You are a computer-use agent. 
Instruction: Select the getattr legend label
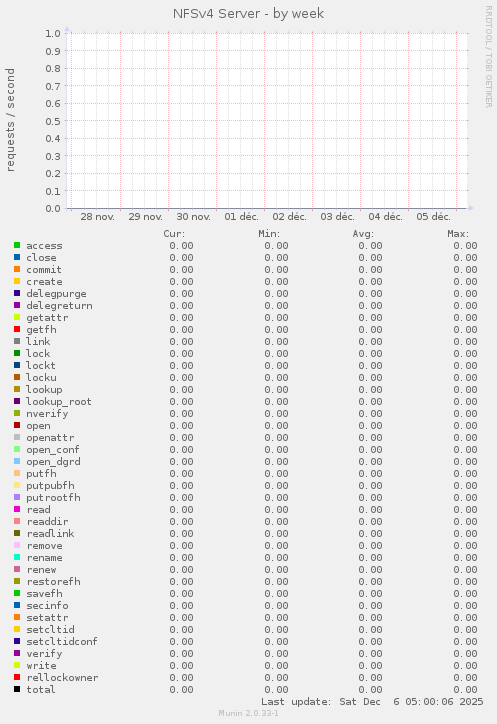point(47,318)
